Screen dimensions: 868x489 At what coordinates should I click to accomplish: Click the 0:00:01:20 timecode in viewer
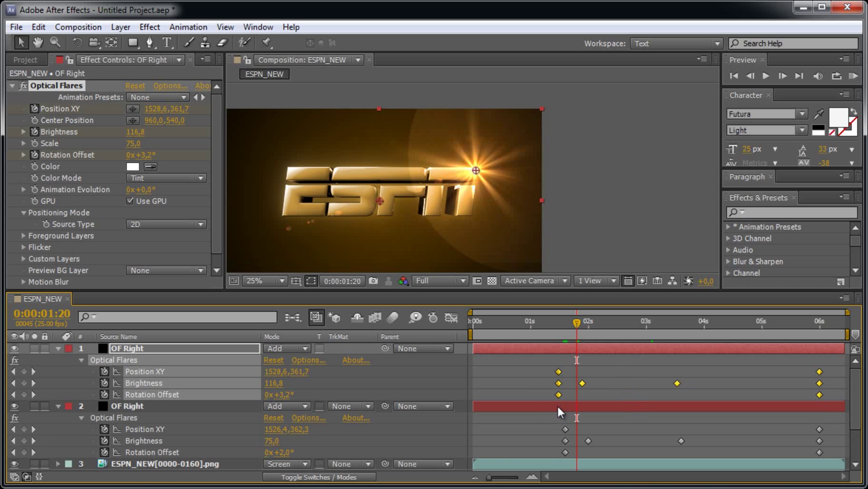click(342, 281)
